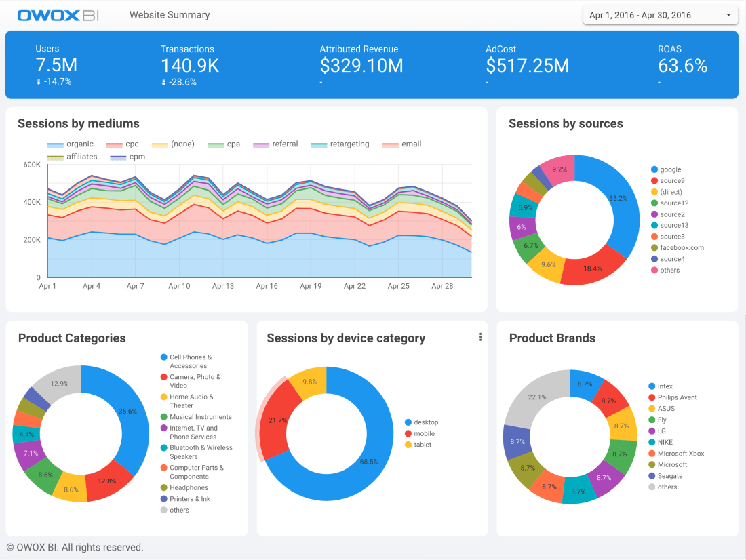The height and width of the screenshot is (560, 746).
Task: Select the Attributed Revenue value $329.10M
Action: coord(361,66)
